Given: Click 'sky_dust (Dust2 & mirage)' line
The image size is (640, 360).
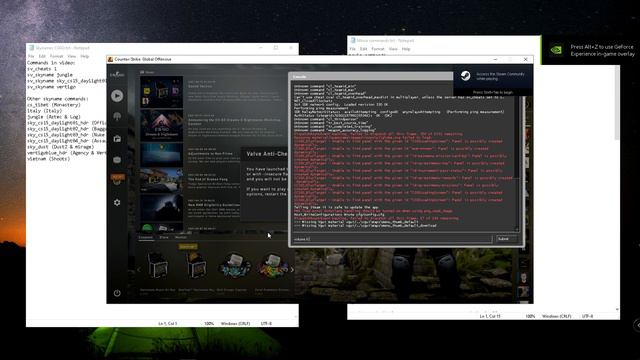Looking at the screenshot, I should point(61,147).
